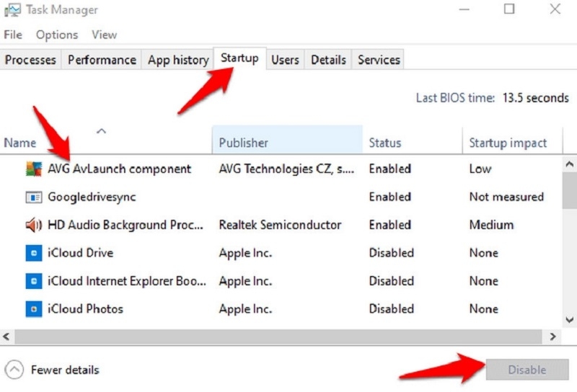Click Disabled status of iCloud Drive
Image resolution: width=577 pixels, height=392 pixels.
[x=392, y=253]
